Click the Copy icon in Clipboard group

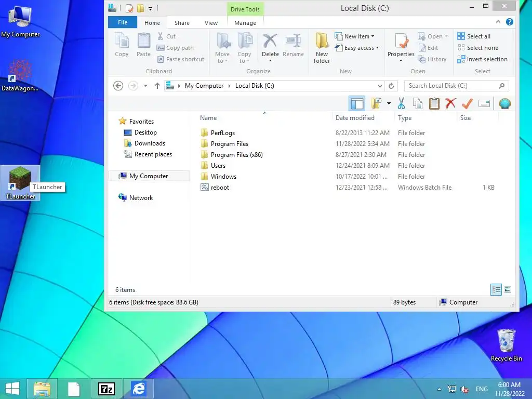tap(122, 45)
